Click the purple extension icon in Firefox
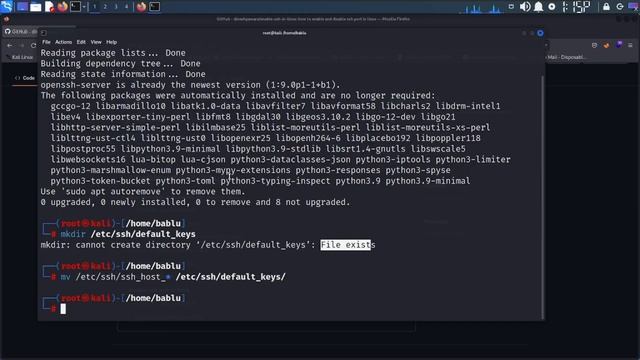Screen dimensions: 640x360 [x=619, y=44]
